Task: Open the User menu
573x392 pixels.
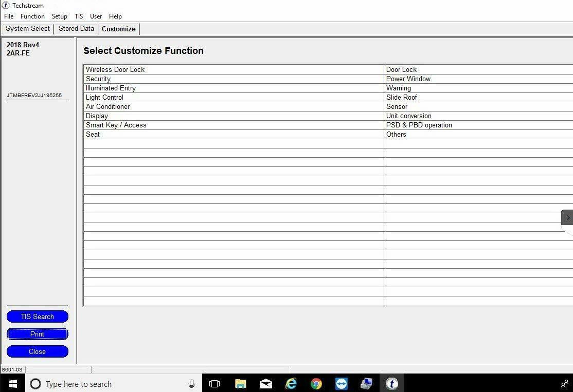Action: pyautogui.click(x=96, y=16)
